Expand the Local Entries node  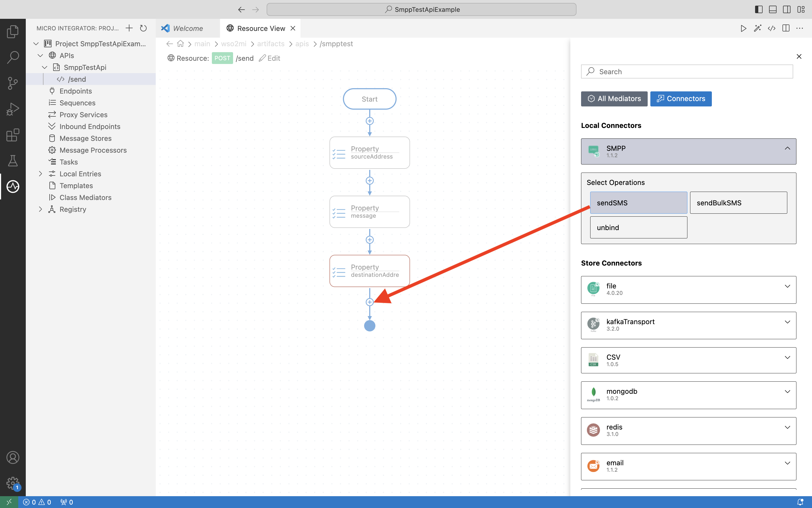click(x=40, y=174)
